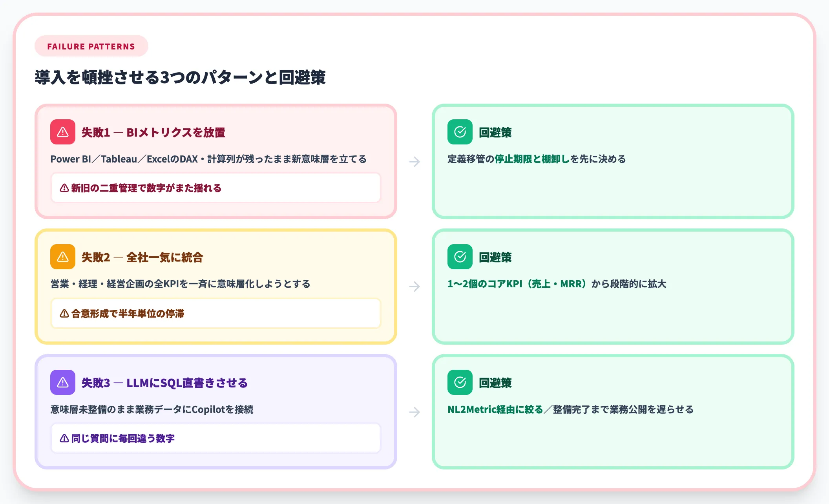
Task: Click the arrow between 失敗2 and its 回避策
Action: pos(414,286)
